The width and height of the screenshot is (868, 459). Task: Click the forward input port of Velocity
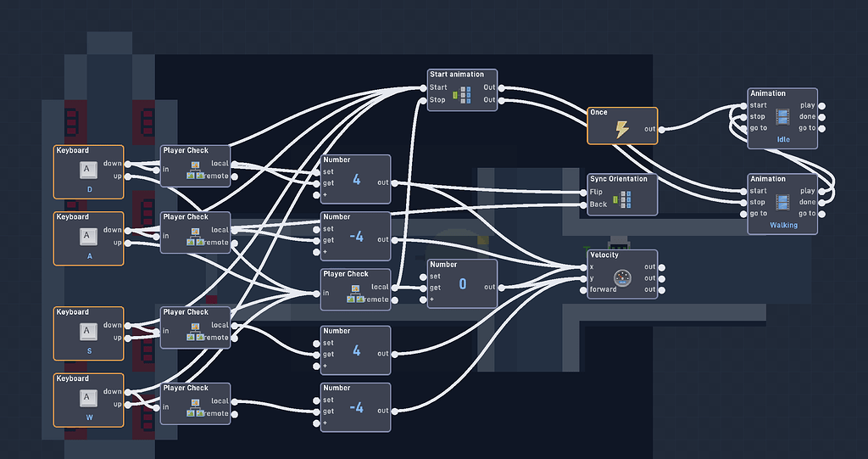point(583,290)
